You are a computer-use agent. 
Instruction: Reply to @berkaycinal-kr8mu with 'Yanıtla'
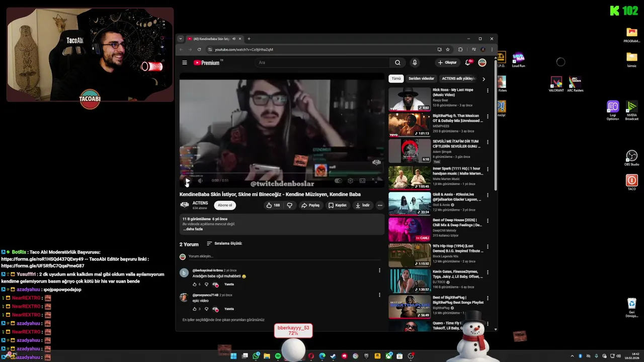click(x=229, y=285)
